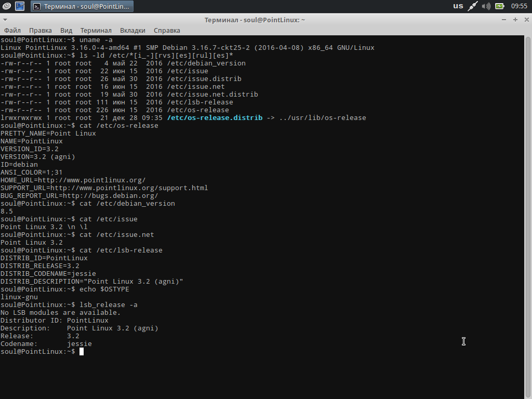
Task: Click the Description: Point Linux 3.2 line
Action: click(x=79, y=328)
